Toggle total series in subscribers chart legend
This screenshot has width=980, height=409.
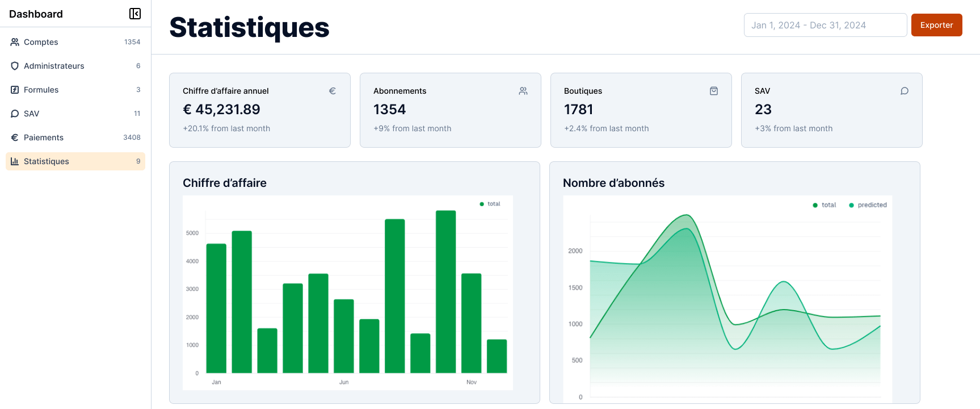click(x=825, y=205)
